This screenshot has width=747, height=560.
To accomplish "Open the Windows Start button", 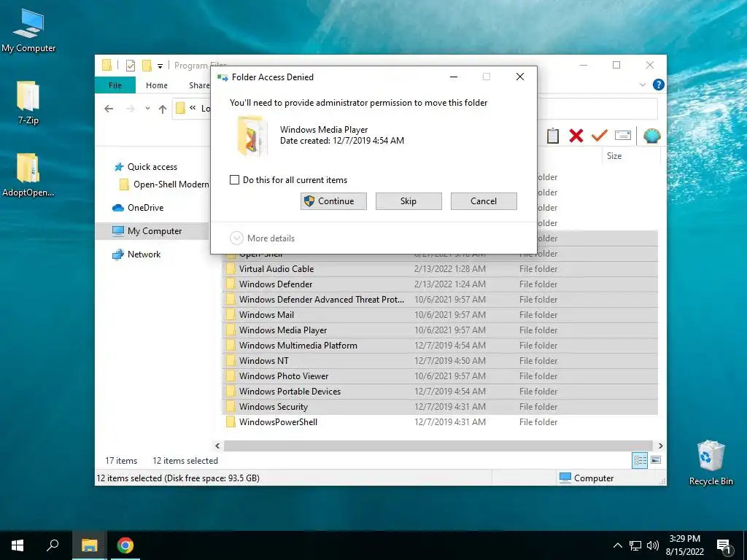I will click(18, 545).
